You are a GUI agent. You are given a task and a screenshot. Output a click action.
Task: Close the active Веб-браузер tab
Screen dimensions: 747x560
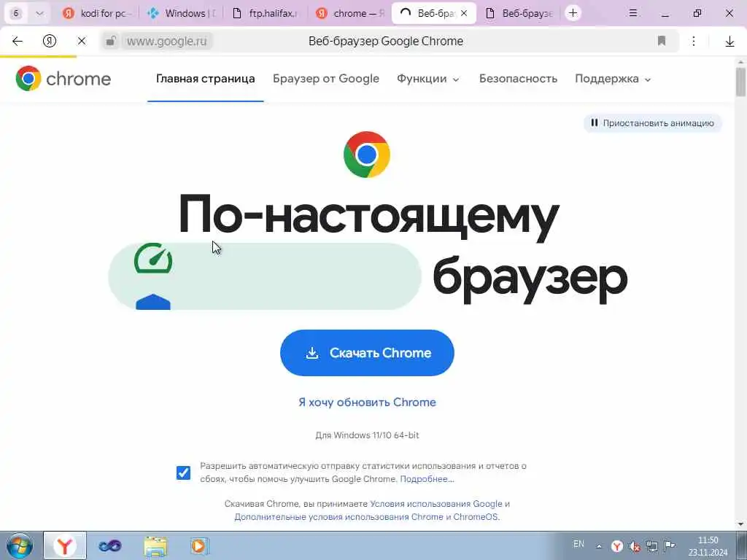[x=464, y=13]
